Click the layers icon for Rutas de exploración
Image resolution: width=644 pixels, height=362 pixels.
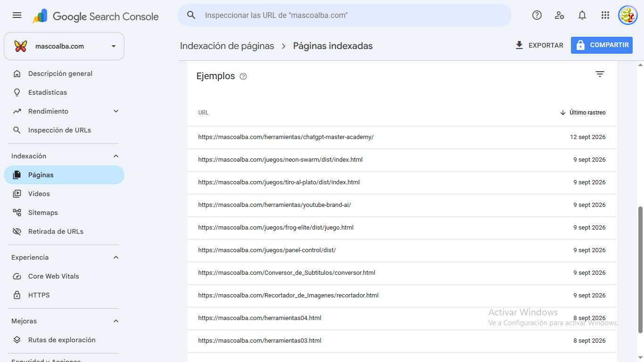click(17, 340)
